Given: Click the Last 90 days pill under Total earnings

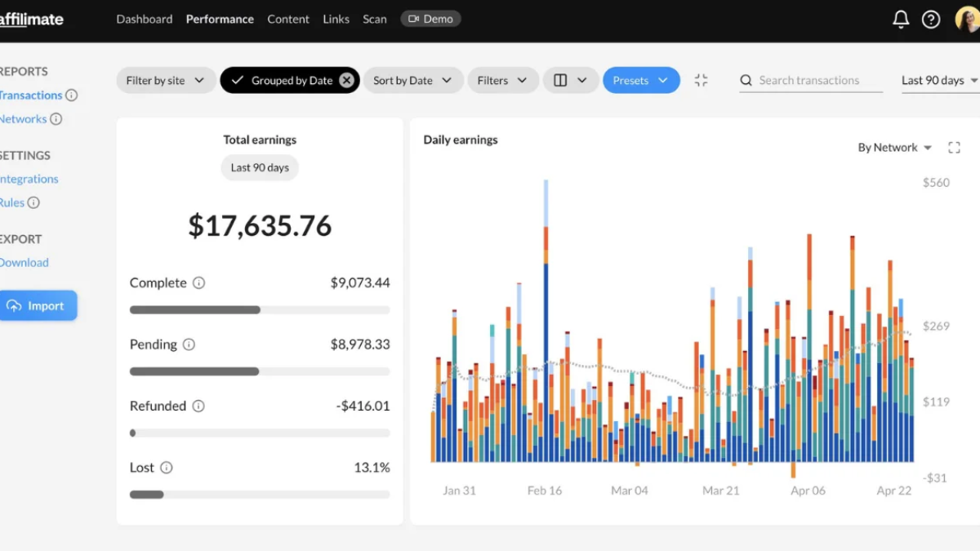Looking at the screenshot, I should 260,167.
